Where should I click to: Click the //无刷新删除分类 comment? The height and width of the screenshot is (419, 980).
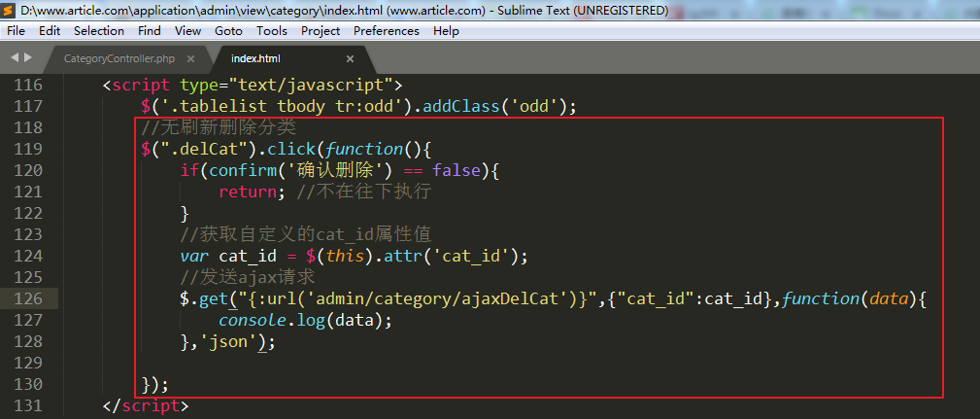pos(219,127)
